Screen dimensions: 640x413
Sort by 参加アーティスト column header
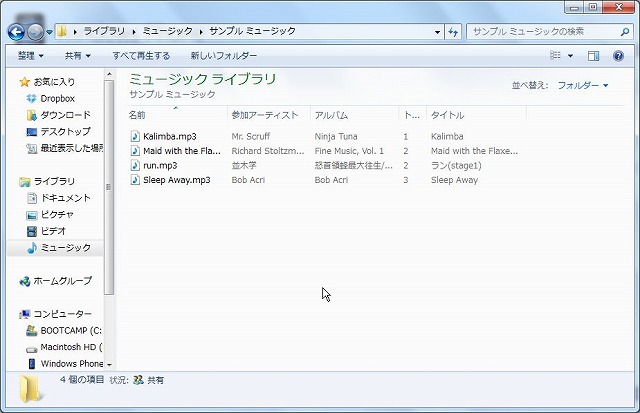click(x=264, y=115)
